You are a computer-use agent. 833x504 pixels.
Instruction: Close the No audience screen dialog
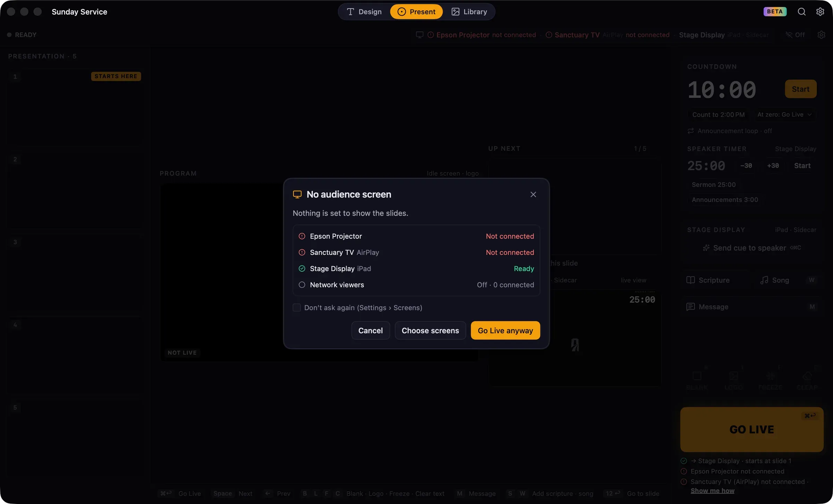point(533,194)
